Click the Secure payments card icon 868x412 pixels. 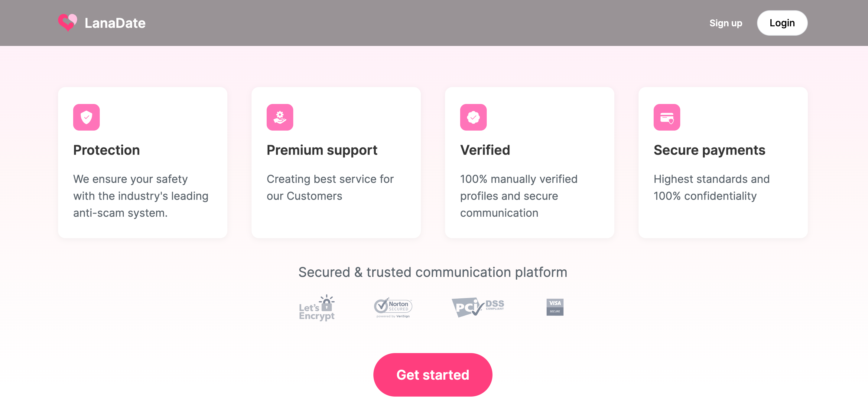[x=667, y=117]
